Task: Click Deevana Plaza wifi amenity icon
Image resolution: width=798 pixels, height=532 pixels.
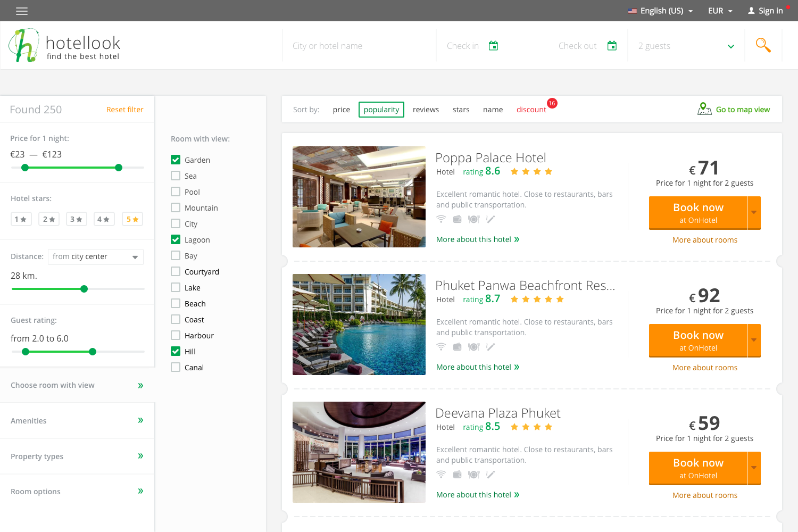Action: [x=441, y=475]
